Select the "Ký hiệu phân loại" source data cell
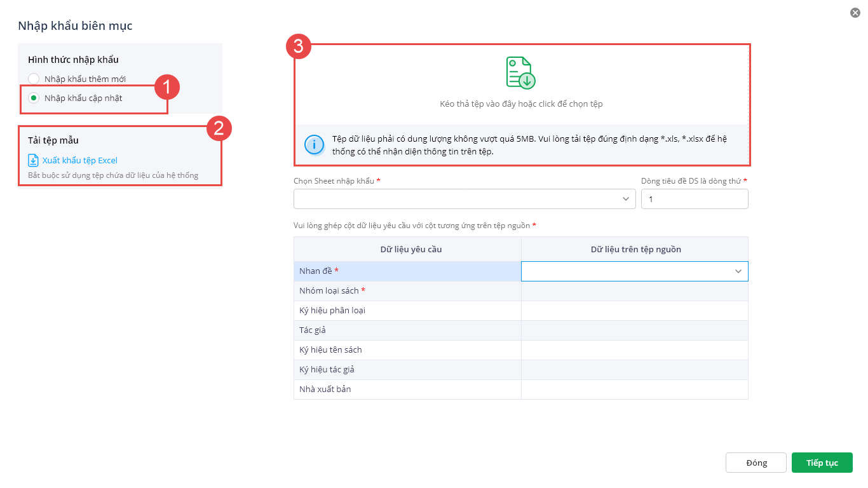 [x=634, y=311]
